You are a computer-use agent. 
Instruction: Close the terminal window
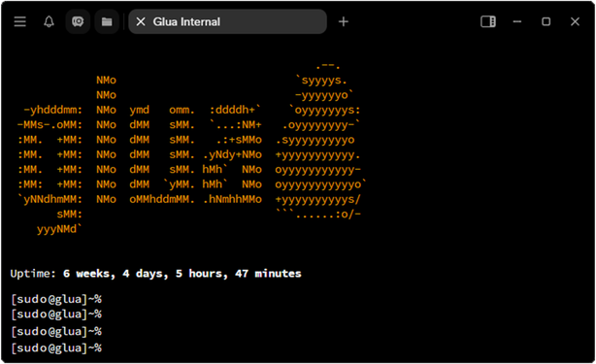click(575, 21)
